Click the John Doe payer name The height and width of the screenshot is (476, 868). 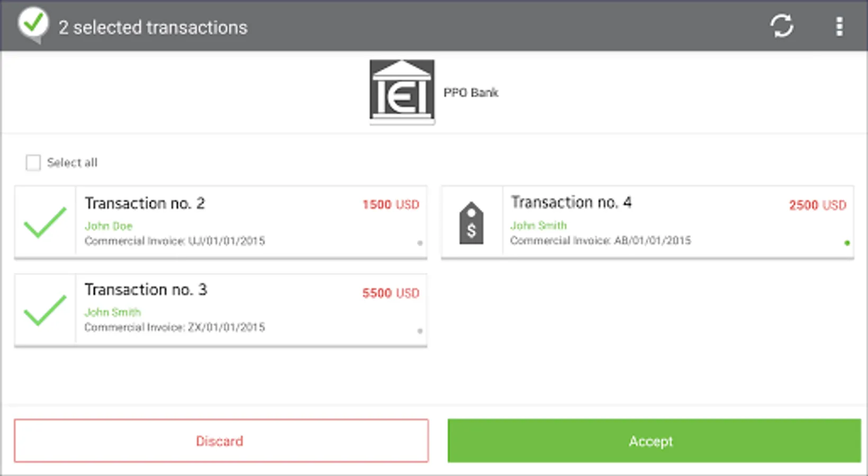coord(108,226)
